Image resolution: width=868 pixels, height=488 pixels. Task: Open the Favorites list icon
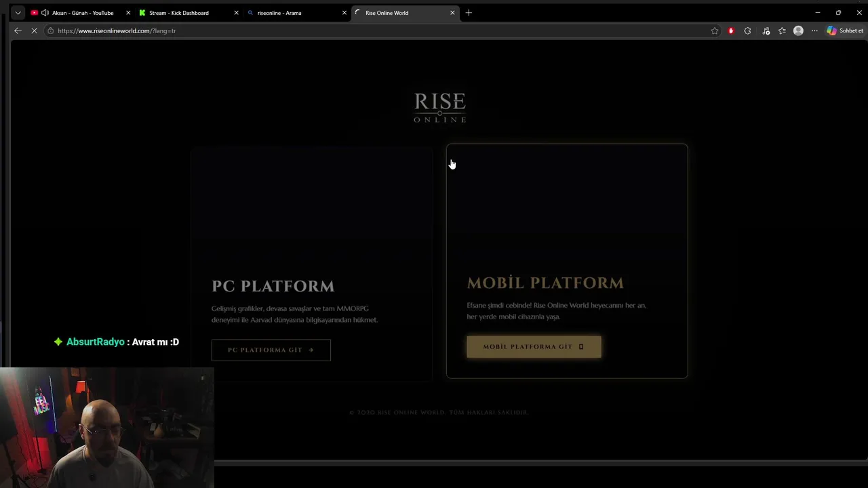[782, 30]
